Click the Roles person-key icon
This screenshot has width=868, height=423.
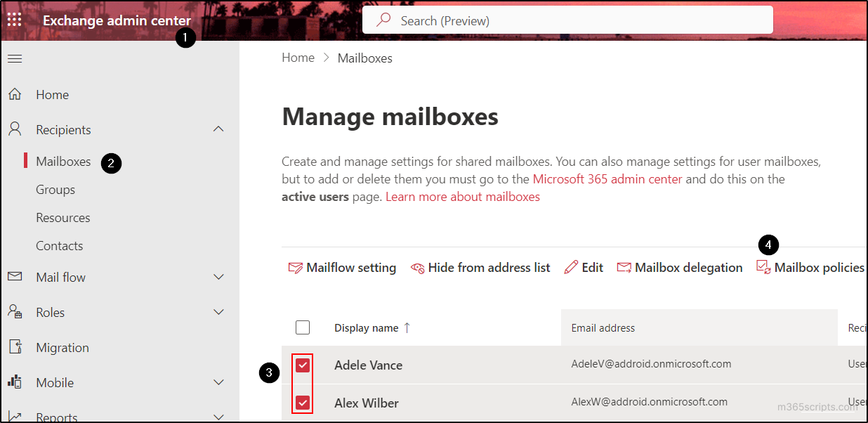pos(15,312)
